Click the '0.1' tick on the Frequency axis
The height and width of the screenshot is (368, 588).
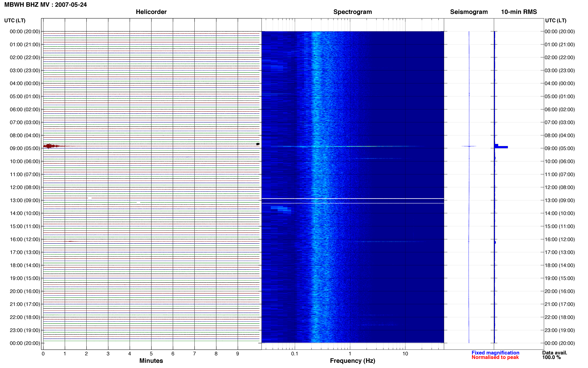295,354
